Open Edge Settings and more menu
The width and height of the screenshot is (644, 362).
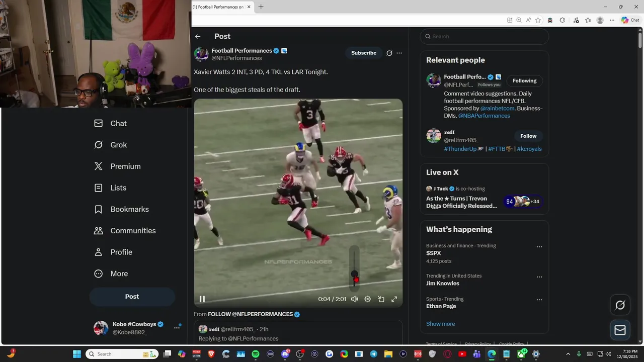coord(612,20)
